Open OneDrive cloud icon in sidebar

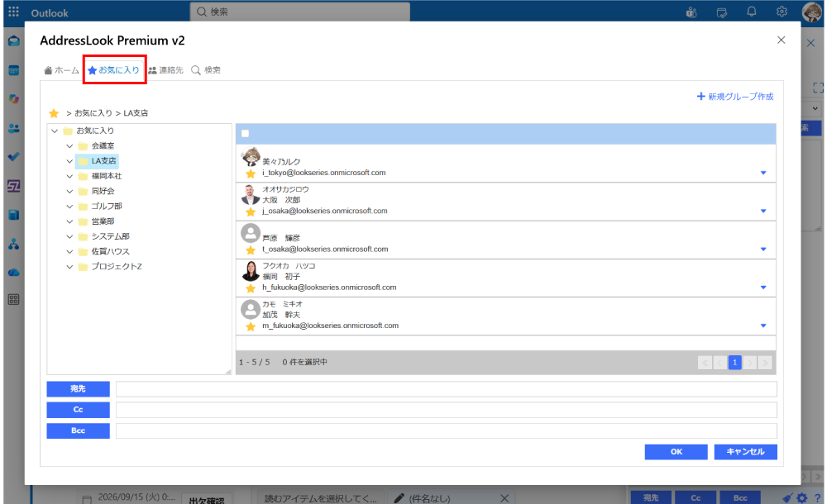click(14, 273)
